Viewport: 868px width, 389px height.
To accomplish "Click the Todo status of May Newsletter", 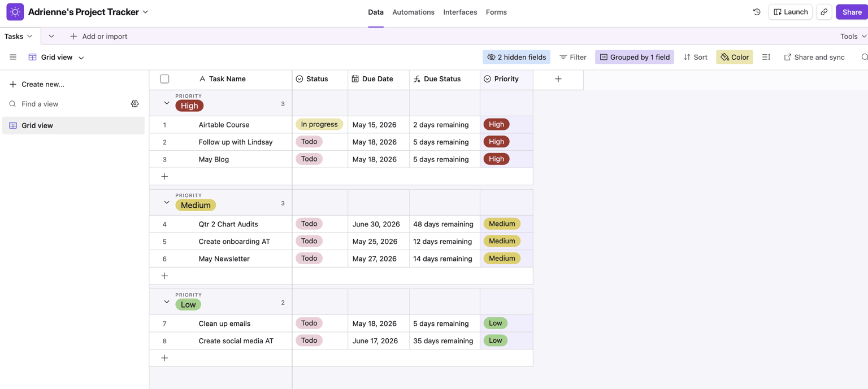I will coord(309,258).
